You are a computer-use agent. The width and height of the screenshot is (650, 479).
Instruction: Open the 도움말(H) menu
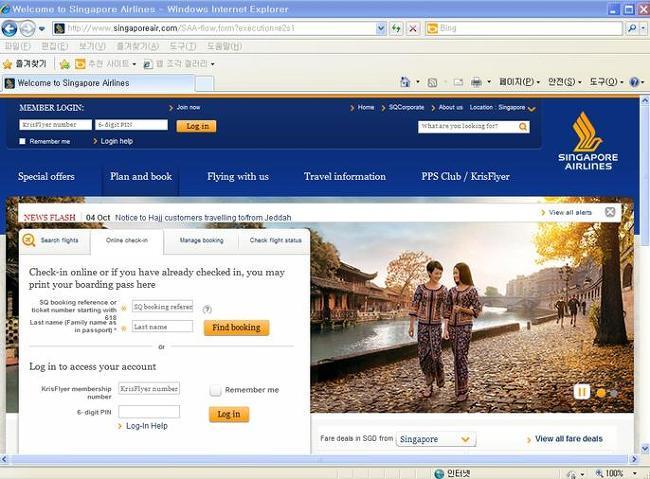(224, 46)
